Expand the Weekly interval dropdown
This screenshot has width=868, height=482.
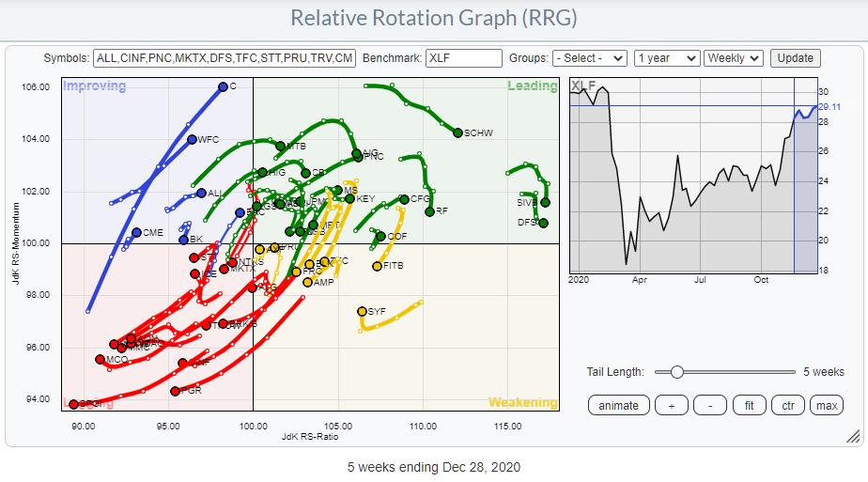point(734,58)
